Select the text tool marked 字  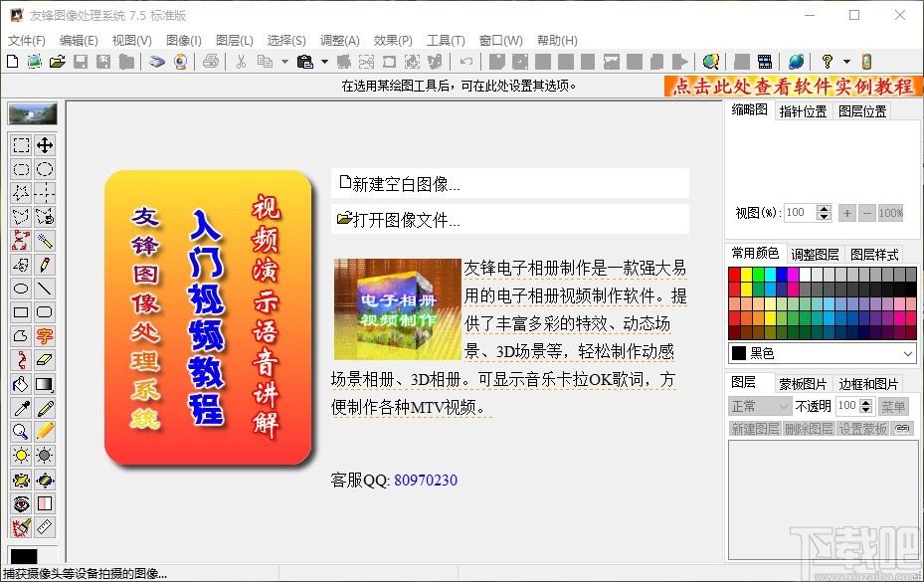click(x=45, y=336)
